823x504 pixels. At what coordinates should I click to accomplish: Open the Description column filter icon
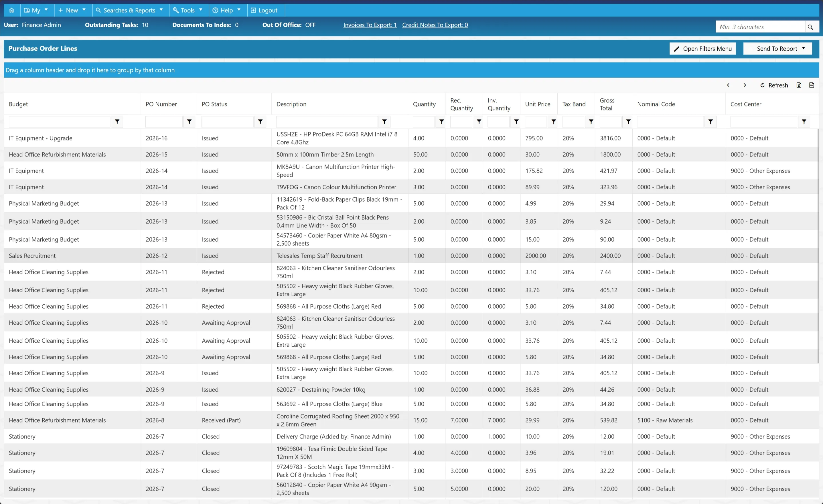384,122
